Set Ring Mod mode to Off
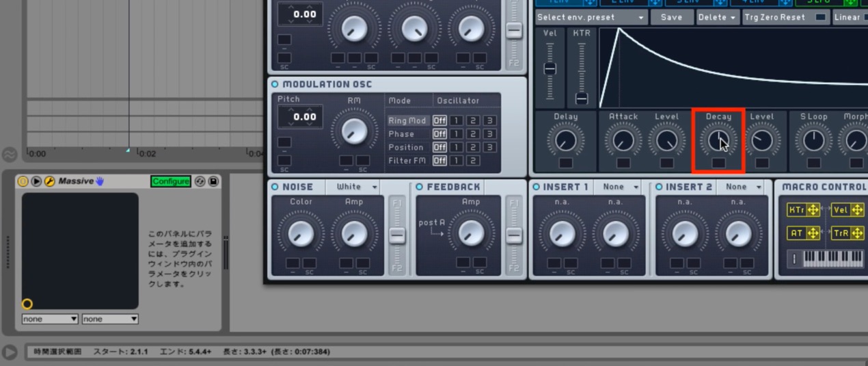868x366 pixels. tap(439, 120)
